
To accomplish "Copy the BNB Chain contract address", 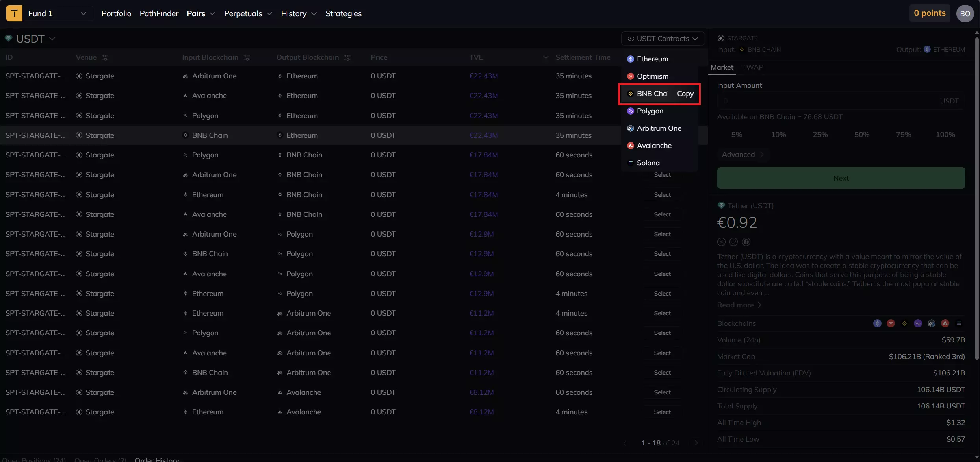I will pyautogui.click(x=685, y=94).
